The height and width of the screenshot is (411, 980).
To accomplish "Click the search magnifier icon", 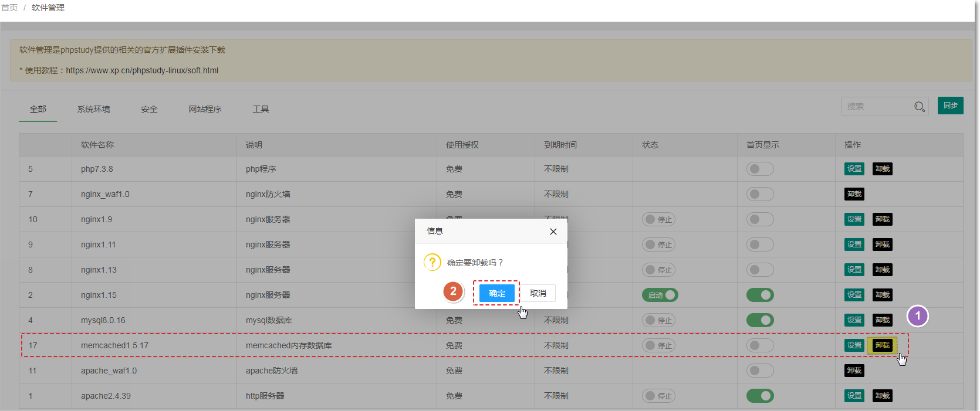I will [919, 107].
